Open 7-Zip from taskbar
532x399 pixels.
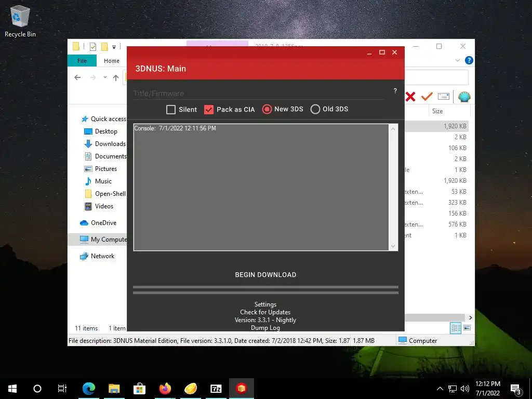pos(216,389)
